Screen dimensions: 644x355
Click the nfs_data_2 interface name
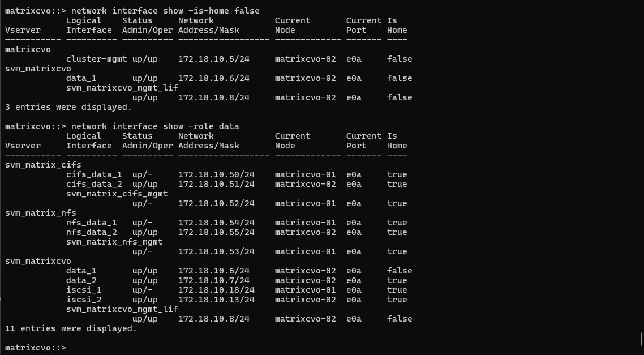tap(91, 232)
